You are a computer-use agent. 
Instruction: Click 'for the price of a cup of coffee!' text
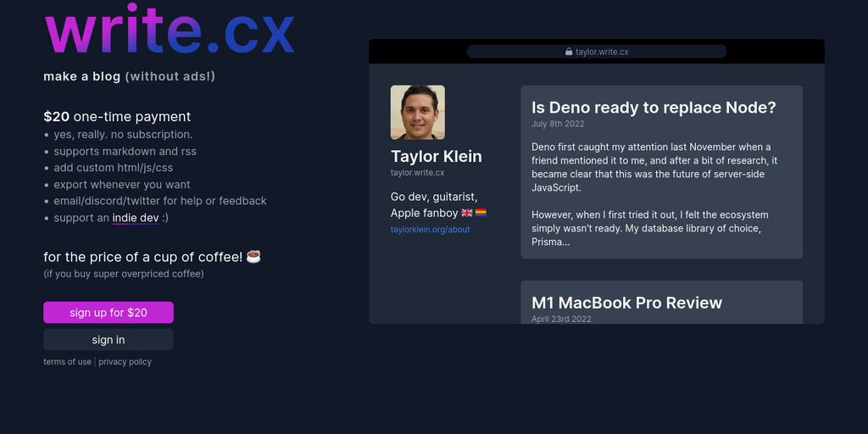click(143, 257)
